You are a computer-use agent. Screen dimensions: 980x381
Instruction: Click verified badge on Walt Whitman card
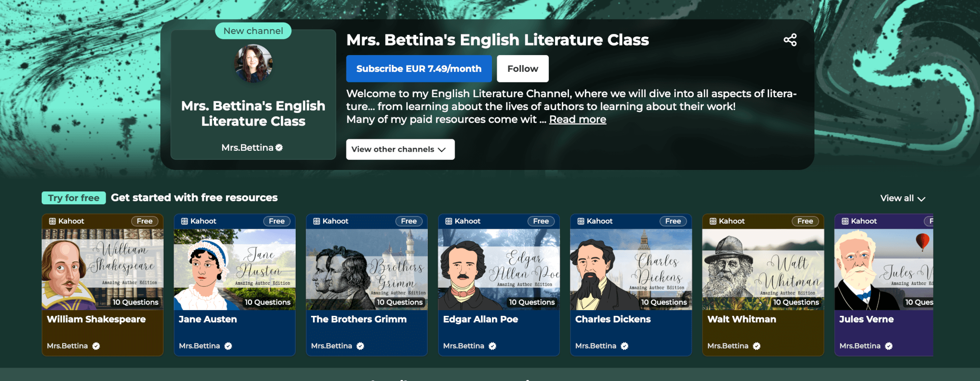tap(757, 346)
